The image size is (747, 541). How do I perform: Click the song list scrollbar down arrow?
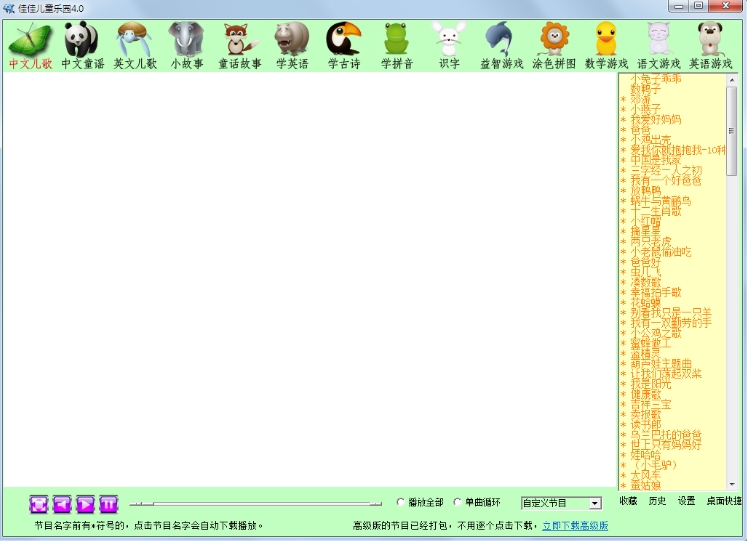point(732,484)
